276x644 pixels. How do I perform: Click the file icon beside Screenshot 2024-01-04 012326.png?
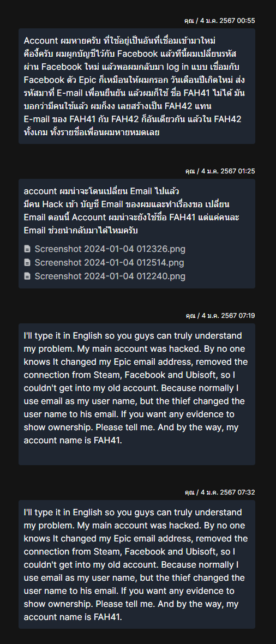point(27,249)
